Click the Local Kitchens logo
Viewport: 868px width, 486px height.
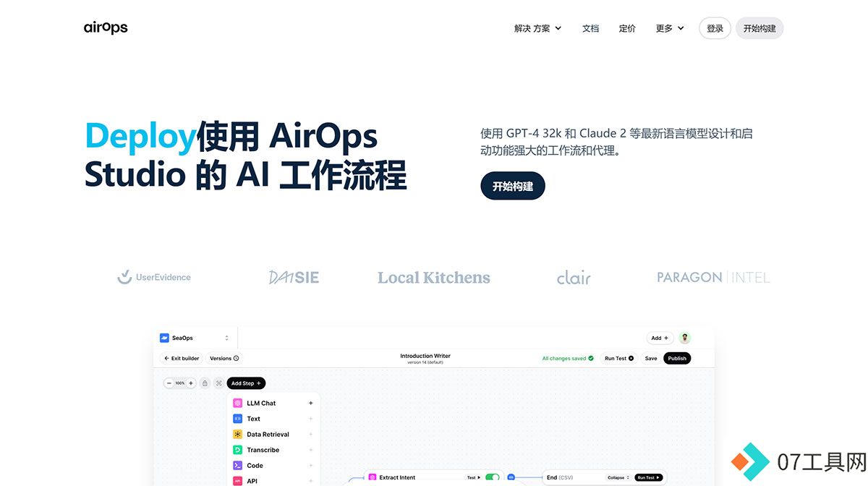click(434, 277)
